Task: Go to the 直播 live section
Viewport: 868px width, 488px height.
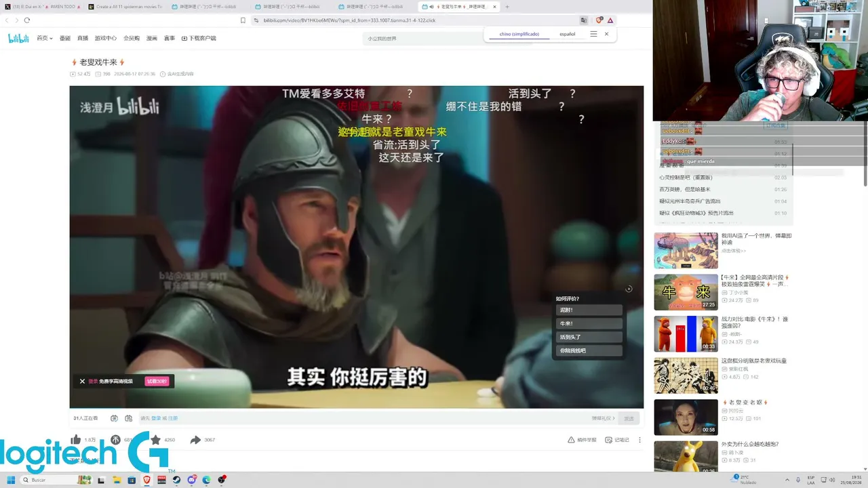Action: coord(83,39)
